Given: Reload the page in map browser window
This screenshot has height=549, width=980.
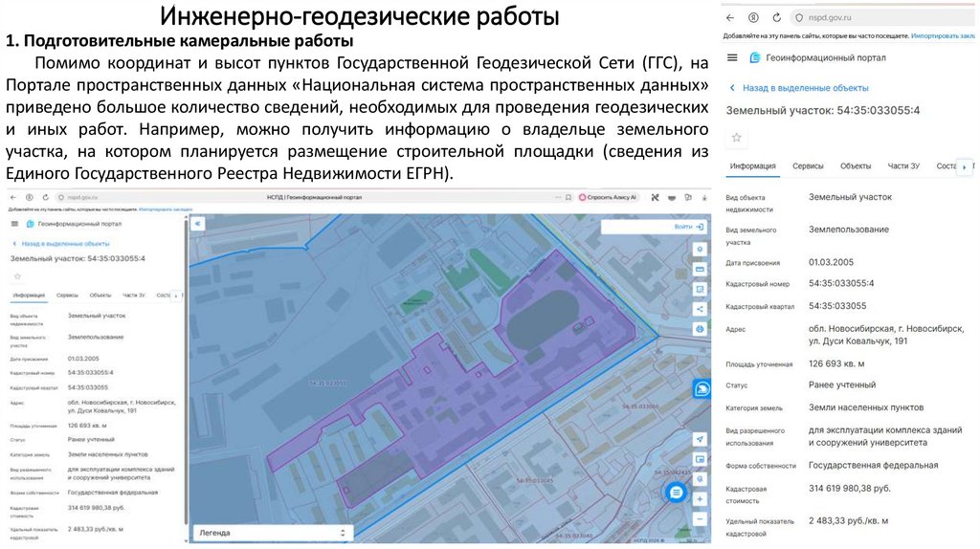Looking at the screenshot, I should (x=45, y=197).
